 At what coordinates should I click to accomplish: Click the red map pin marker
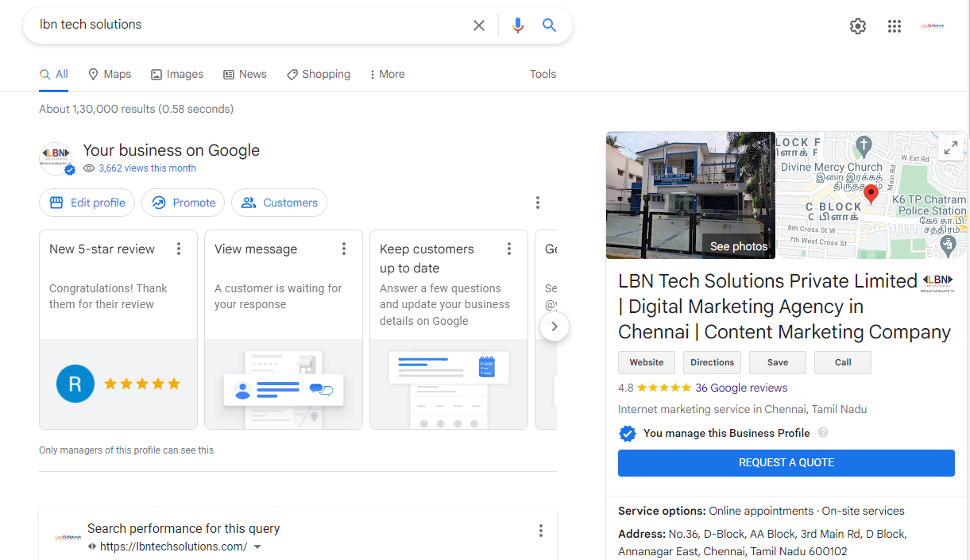[871, 194]
